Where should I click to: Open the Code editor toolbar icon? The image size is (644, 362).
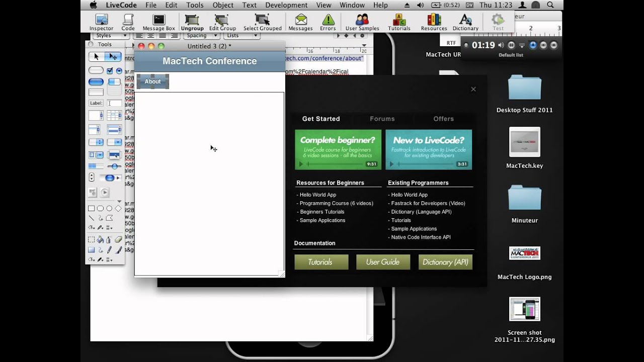tap(128, 23)
